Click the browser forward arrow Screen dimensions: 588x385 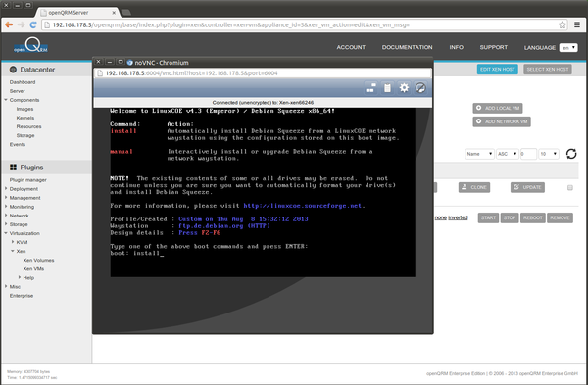22,24
